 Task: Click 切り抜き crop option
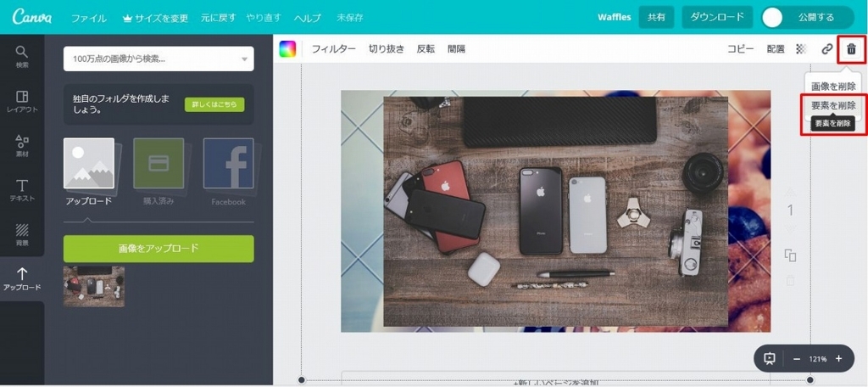pyautogui.click(x=387, y=48)
